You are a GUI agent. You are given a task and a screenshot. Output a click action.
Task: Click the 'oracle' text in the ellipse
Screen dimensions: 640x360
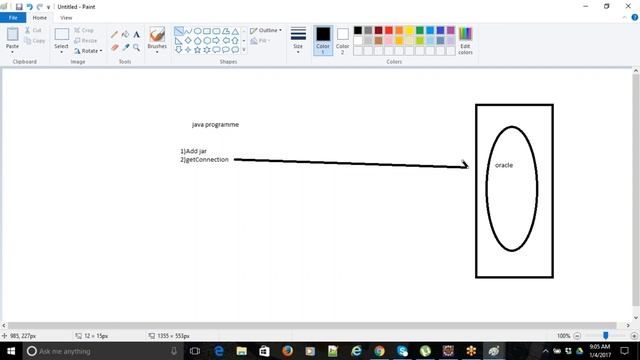[504, 165]
